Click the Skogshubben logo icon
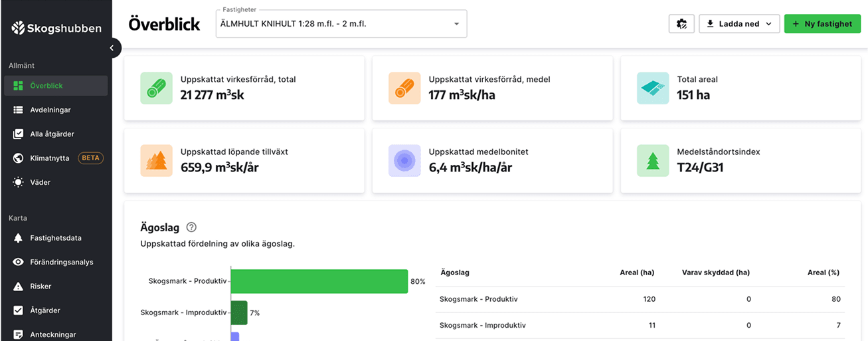The height and width of the screenshot is (341, 868). coord(18,28)
